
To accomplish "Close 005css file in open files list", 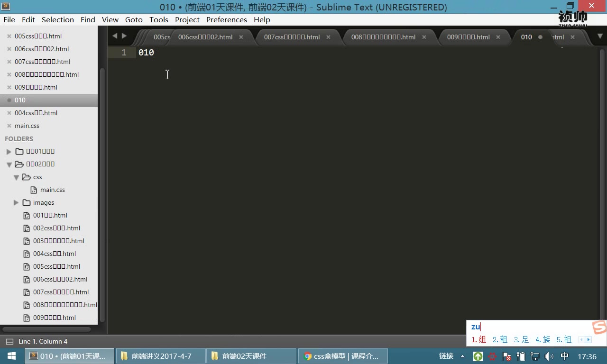I will coord(9,36).
